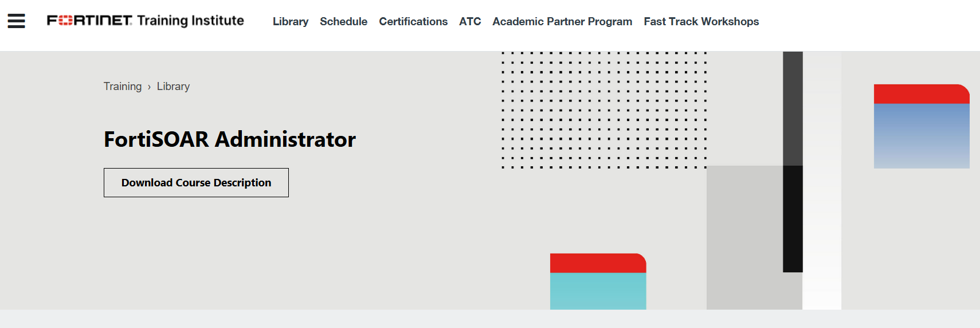Go to the Schedule page
The width and height of the screenshot is (980, 328).
pyautogui.click(x=343, y=21)
